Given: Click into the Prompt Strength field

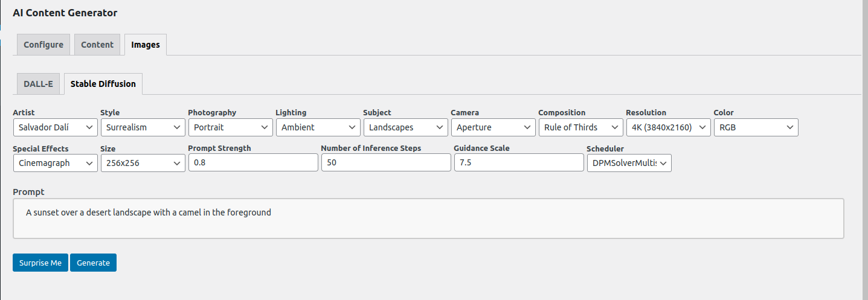Looking at the screenshot, I should (x=253, y=163).
